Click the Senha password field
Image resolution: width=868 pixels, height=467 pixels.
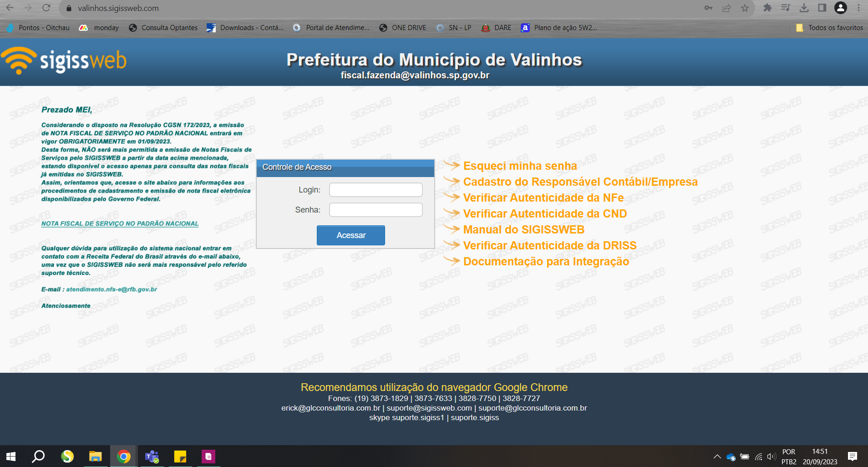tap(376, 210)
